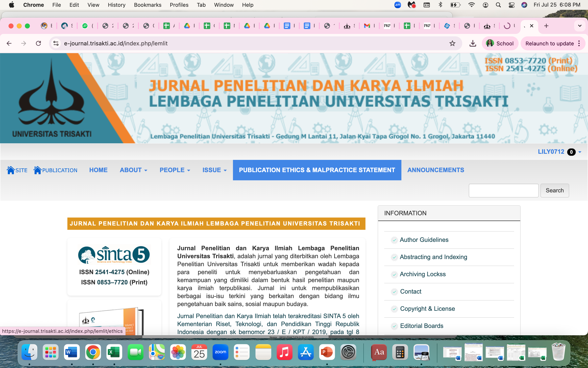
Task: Go back with the browser back arrow
Action: (9, 43)
